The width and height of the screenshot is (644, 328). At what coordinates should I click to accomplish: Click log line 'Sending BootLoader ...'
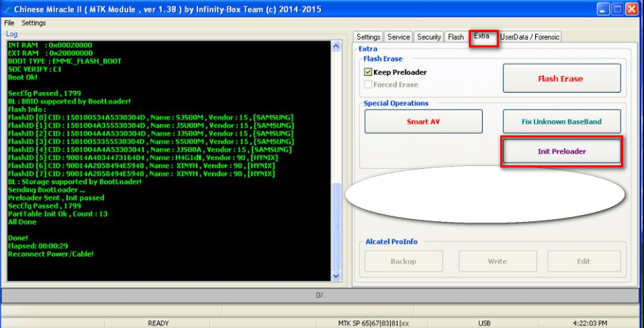coord(47,190)
